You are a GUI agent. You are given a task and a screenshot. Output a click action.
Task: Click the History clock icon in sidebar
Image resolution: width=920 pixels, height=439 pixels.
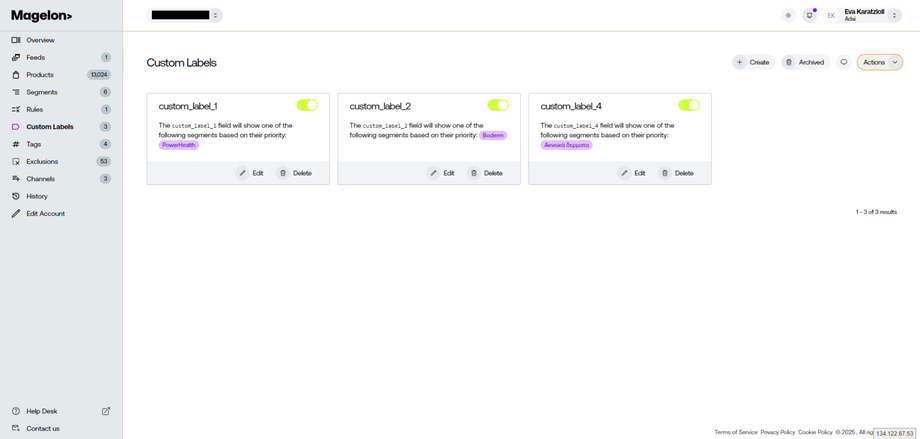click(x=16, y=196)
